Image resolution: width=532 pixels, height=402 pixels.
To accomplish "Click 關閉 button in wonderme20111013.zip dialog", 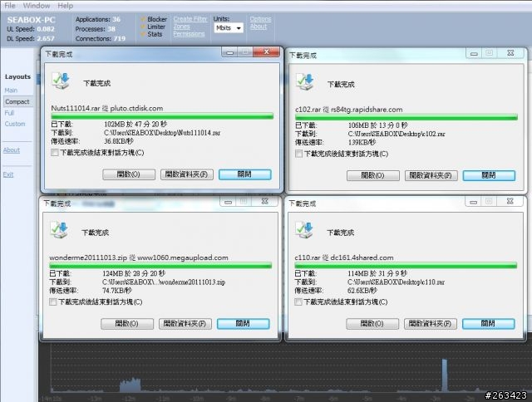I will click(244, 324).
